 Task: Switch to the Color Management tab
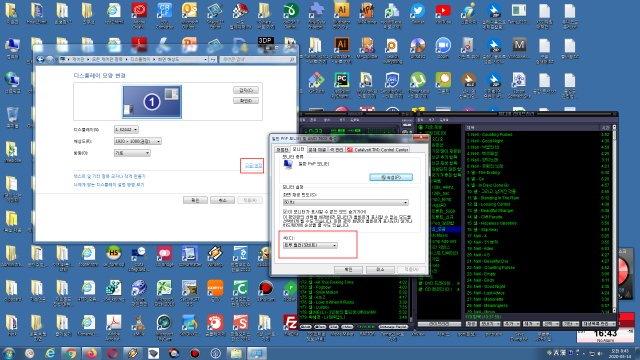point(337,150)
